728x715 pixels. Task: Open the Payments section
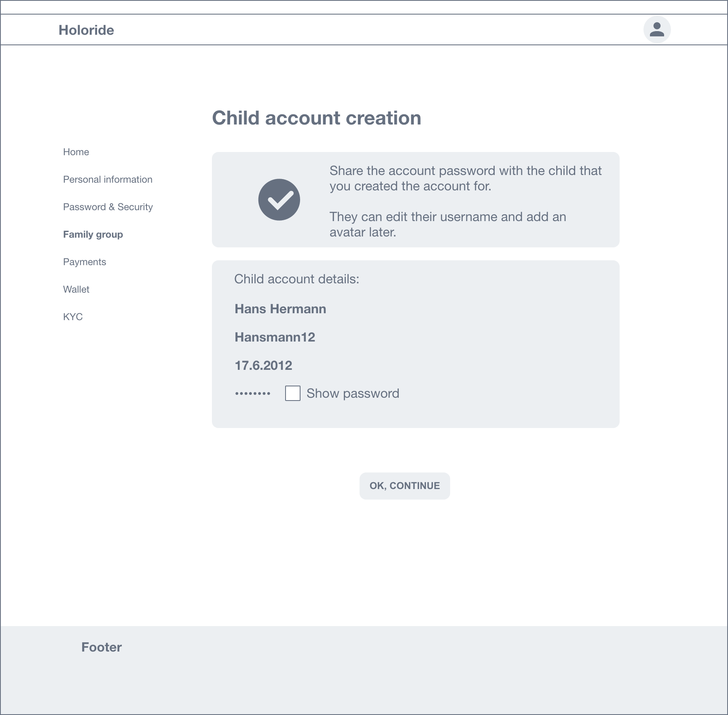pos(85,262)
